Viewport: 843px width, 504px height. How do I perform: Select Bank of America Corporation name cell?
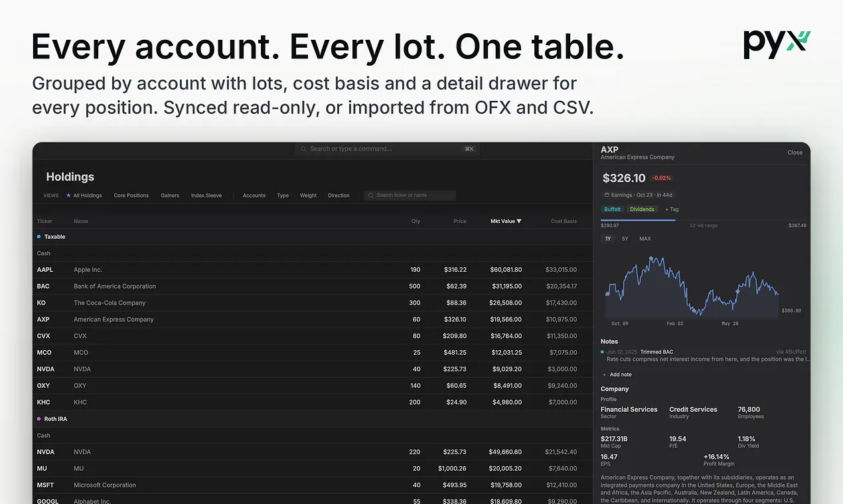coord(115,286)
